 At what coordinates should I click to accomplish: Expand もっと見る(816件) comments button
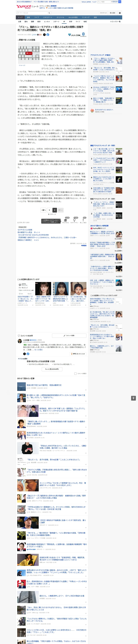point(52,369)
